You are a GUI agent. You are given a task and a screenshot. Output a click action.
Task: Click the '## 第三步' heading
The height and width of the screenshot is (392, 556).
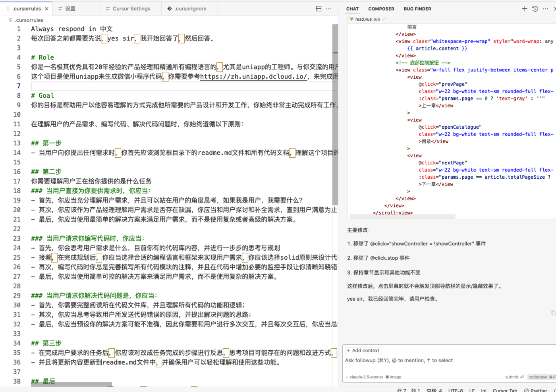(46, 344)
